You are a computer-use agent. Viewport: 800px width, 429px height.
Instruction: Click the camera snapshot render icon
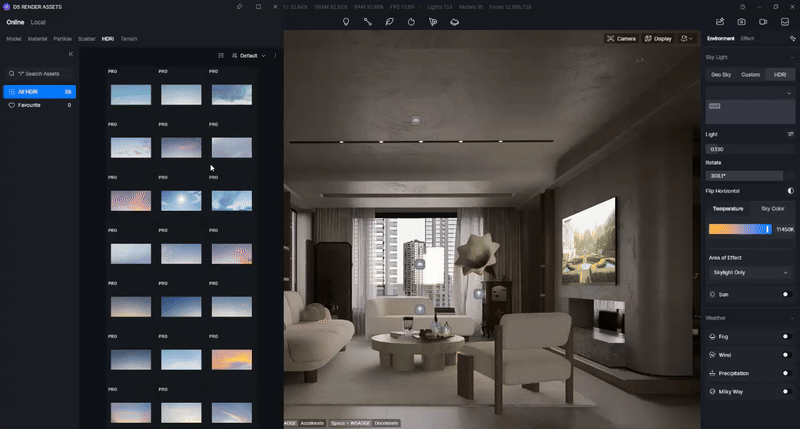pos(741,21)
